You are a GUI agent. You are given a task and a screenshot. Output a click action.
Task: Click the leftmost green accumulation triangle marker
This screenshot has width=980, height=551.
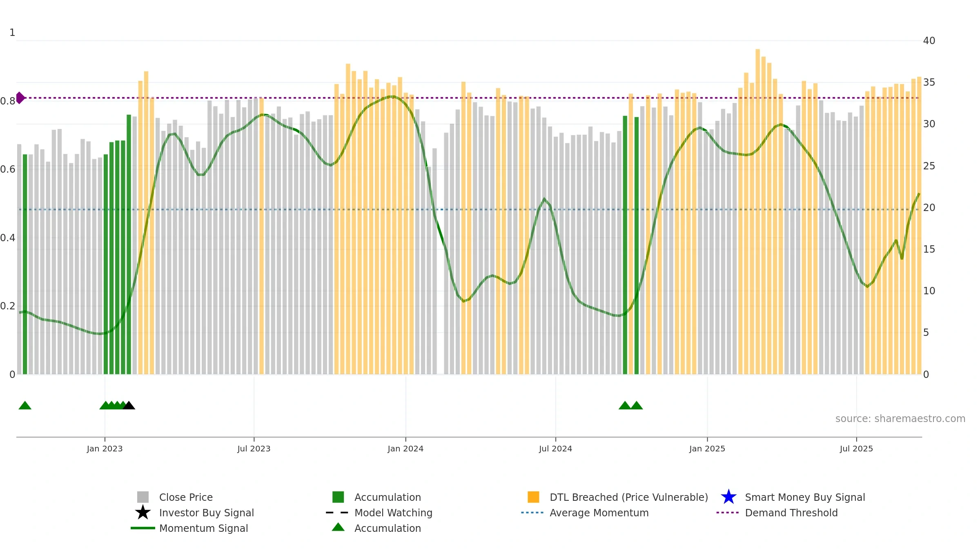click(x=25, y=405)
